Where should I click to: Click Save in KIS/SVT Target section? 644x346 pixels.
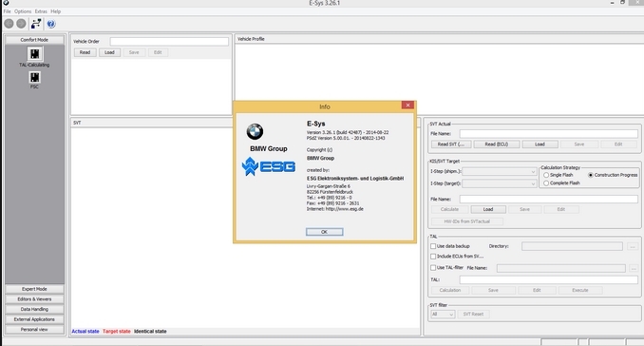tap(524, 209)
